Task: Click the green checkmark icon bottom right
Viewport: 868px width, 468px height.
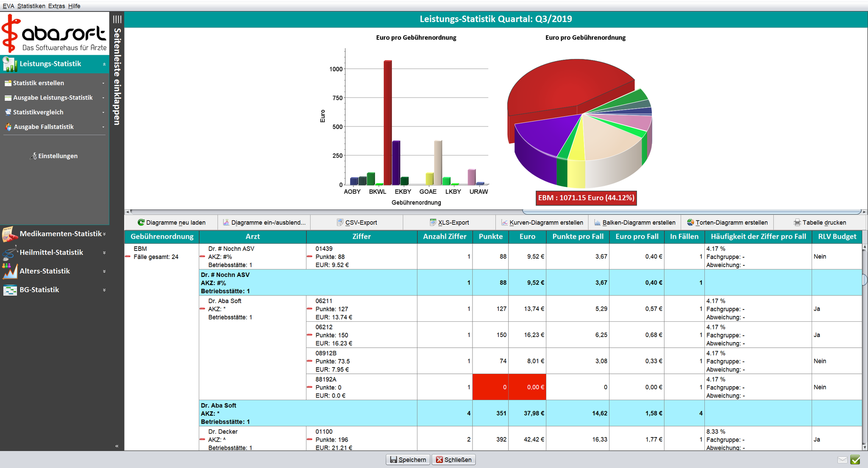Action: (x=855, y=460)
